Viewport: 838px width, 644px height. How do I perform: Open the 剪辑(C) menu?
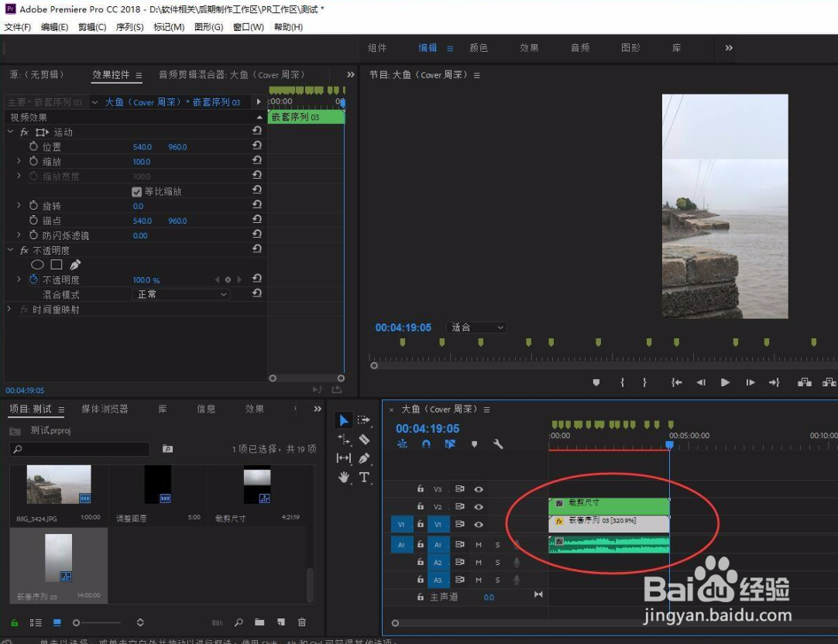(92, 27)
